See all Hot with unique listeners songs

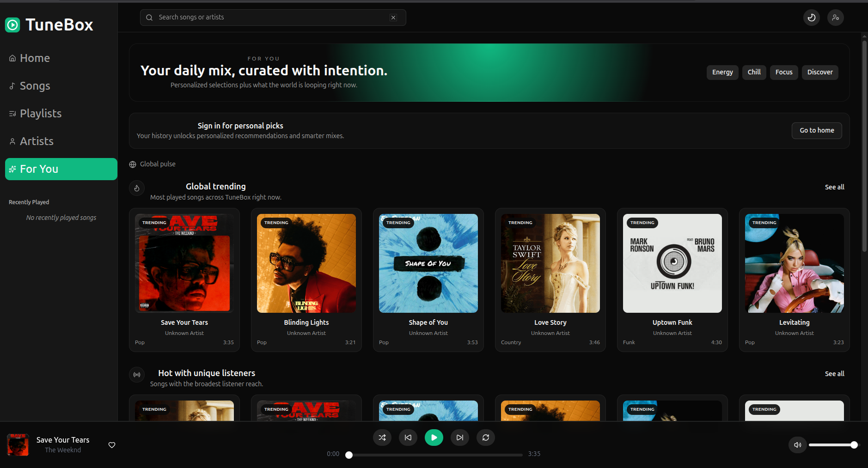click(834, 373)
